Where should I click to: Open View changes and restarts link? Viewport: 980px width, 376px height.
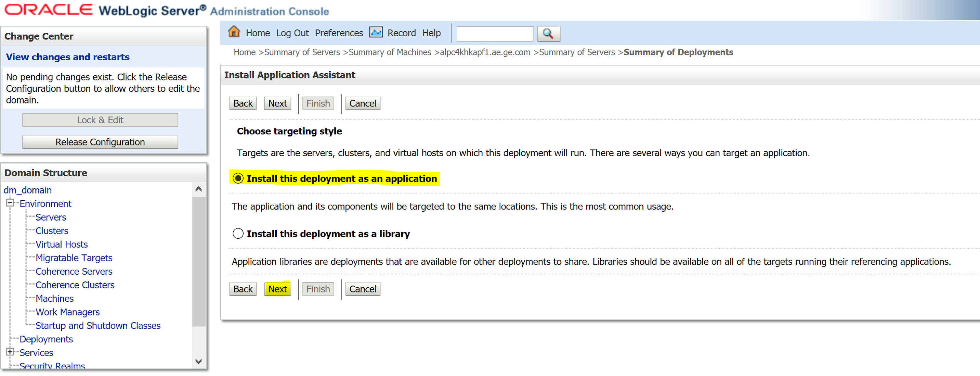coord(68,57)
